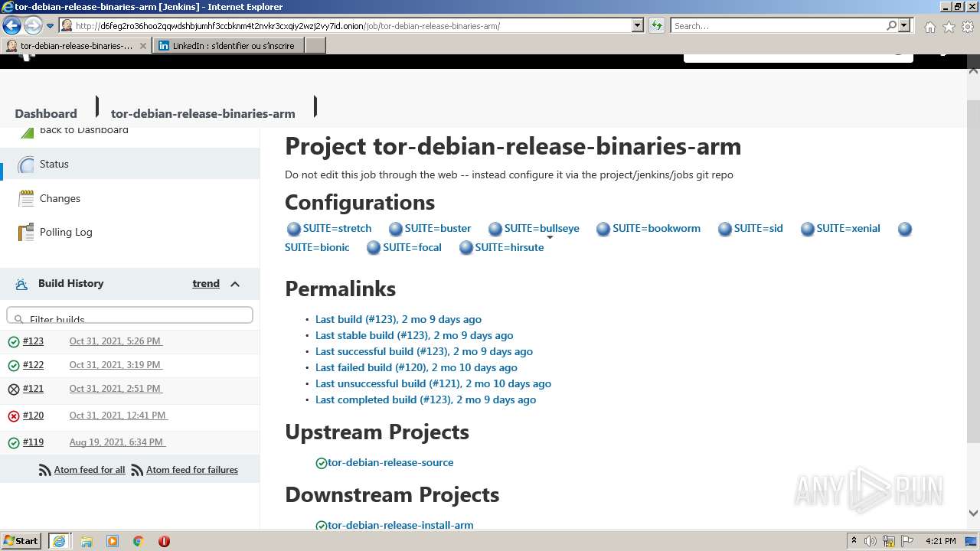Open build #119

click(33, 442)
